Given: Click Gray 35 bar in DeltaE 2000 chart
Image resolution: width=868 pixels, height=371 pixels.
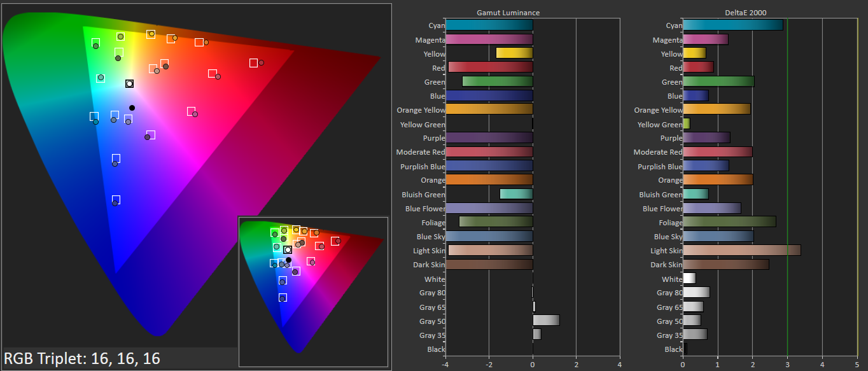Looking at the screenshot, I should 694,335.
